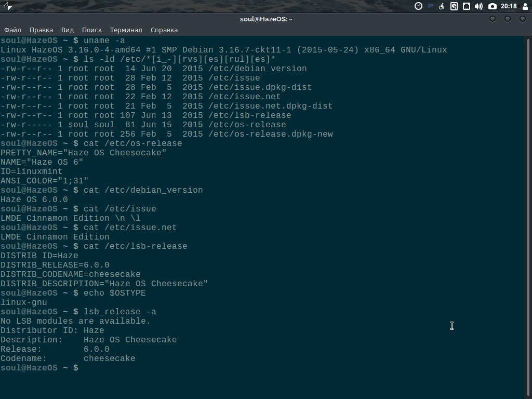Click the DISTRIB_RELEASE=6.0.0 line
Screen dimensions: 532x399
[55, 265]
